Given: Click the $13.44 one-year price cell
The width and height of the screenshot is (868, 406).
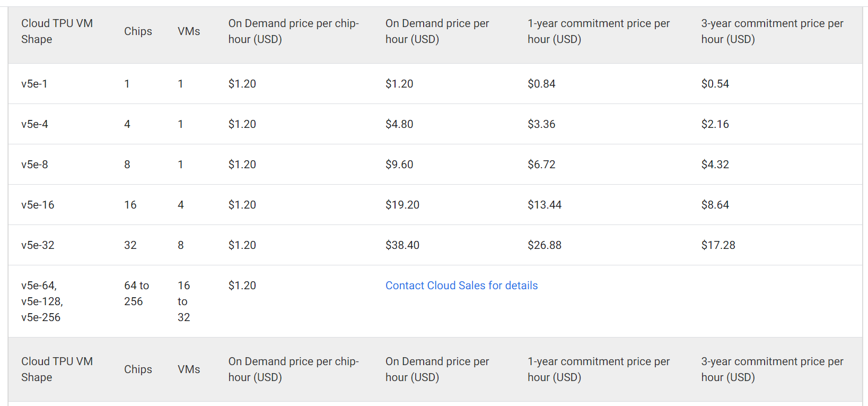Looking at the screenshot, I should [545, 205].
